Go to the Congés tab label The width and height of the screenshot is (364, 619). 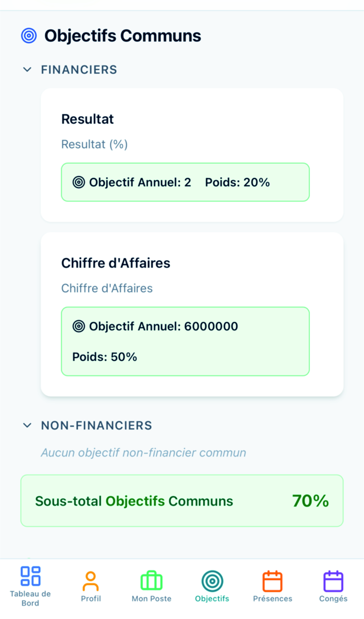(x=333, y=599)
